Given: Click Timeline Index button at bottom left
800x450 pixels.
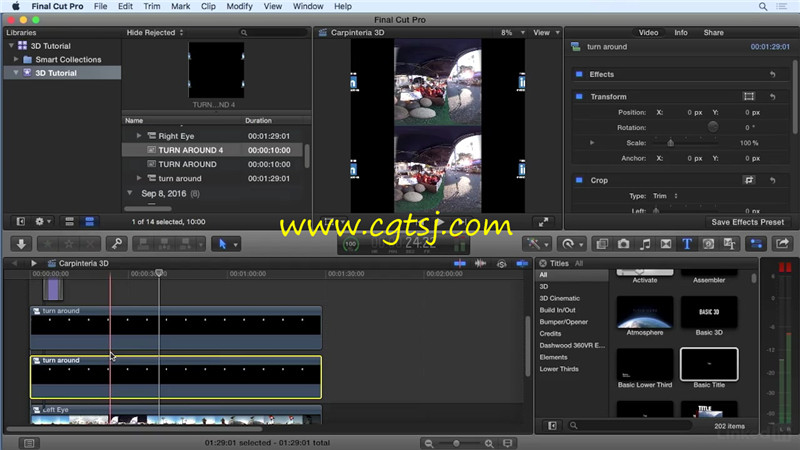Looking at the screenshot, I should point(29,443).
